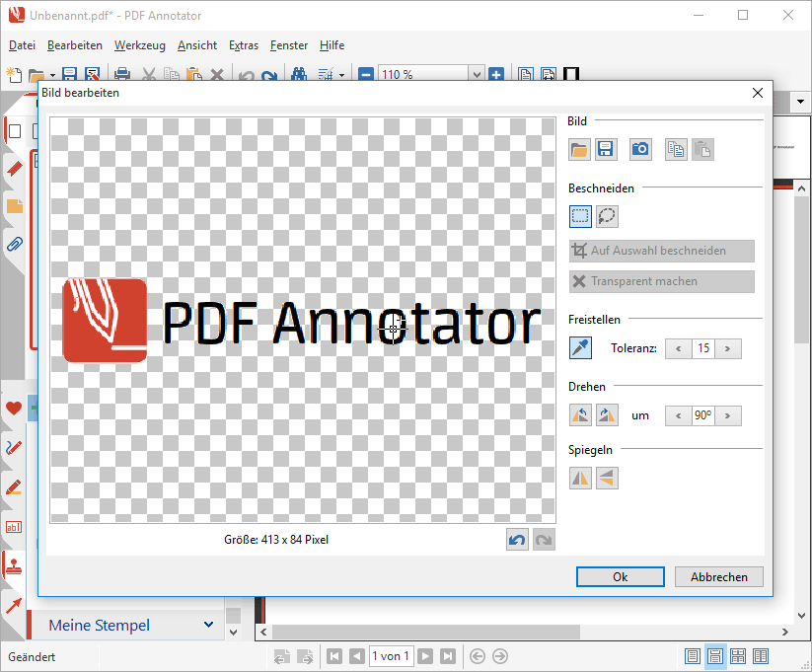The image size is (812, 672).
Task: Rotate the image right (clockwise)
Action: (607, 415)
